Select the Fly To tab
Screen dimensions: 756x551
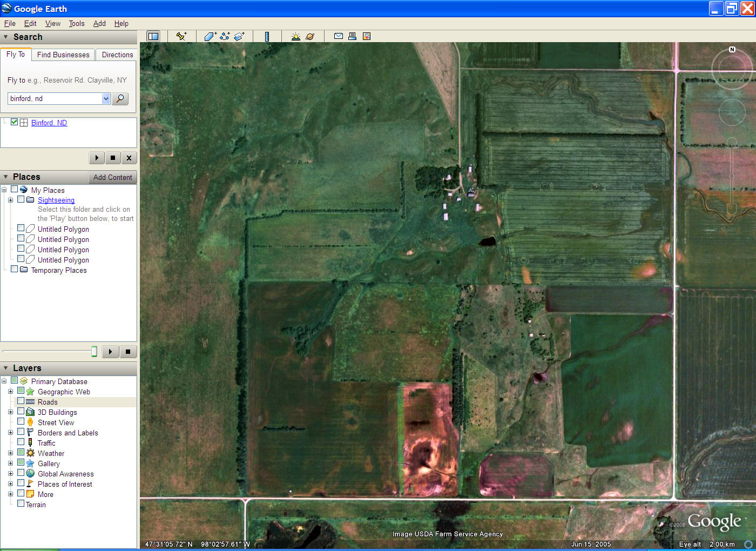[16, 54]
